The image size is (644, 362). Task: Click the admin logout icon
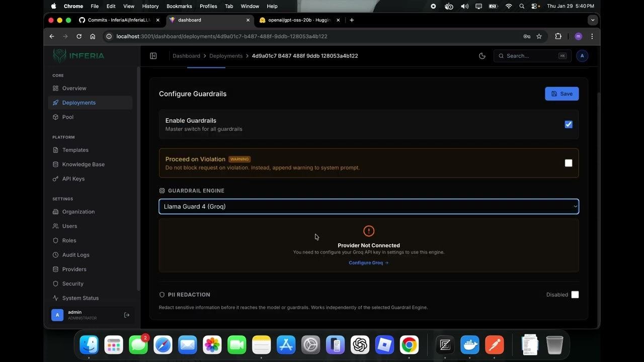point(127,315)
